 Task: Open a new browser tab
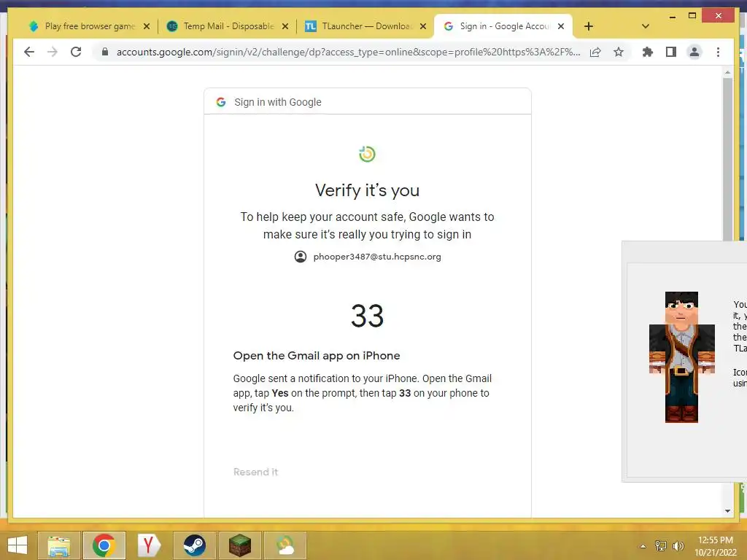[x=589, y=26]
